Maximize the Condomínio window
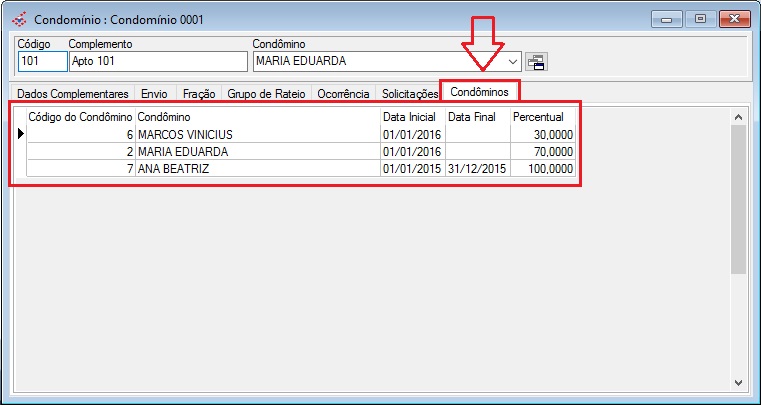 click(700, 18)
